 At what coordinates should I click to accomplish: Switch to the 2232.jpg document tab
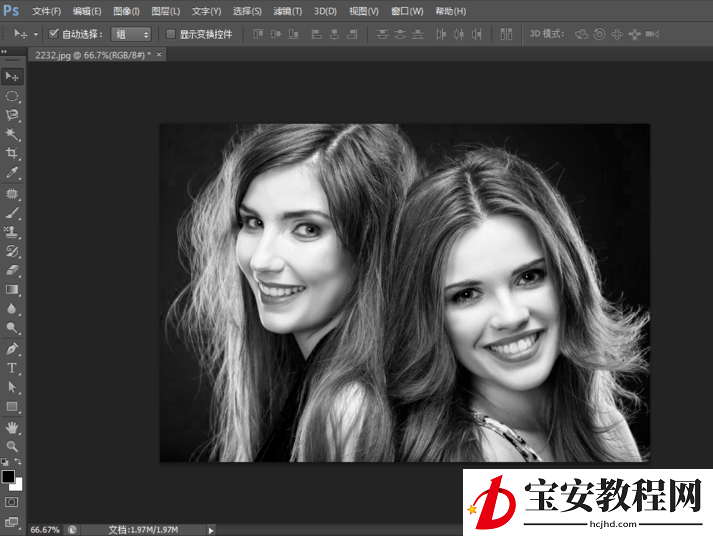93,55
